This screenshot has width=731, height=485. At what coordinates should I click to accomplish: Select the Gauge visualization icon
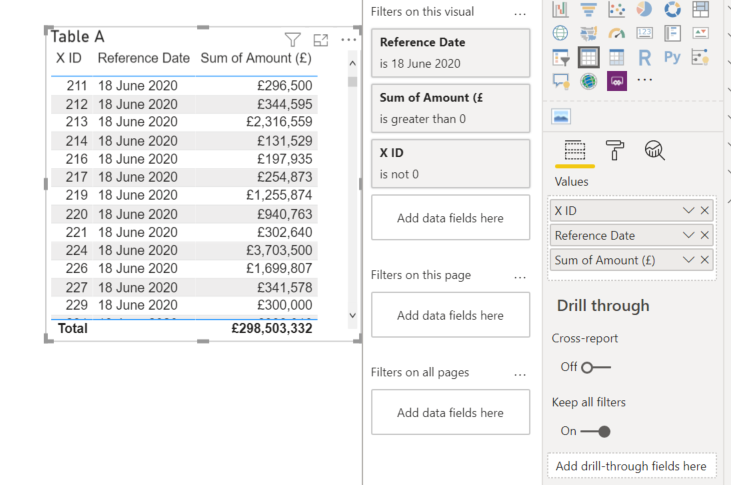(616, 33)
